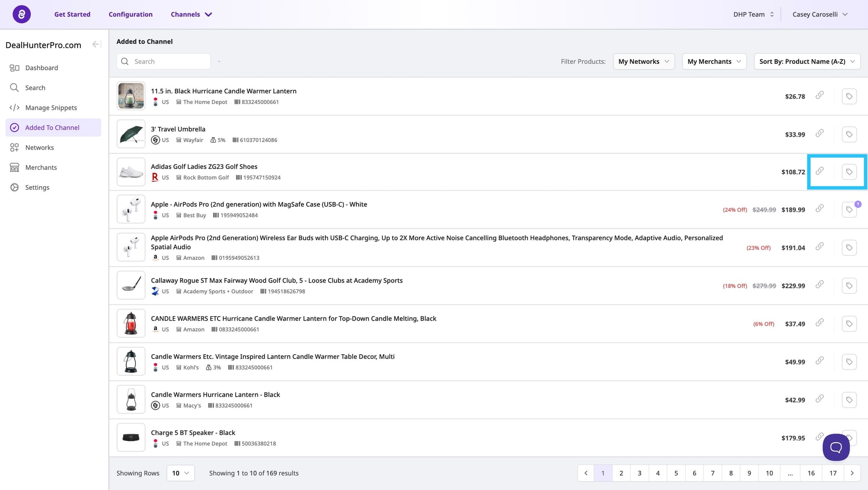Image resolution: width=868 pixels, height=490 pixels.
Task: Collapse the sidebar with the arrow icon
Action: (x=96, y=44)
